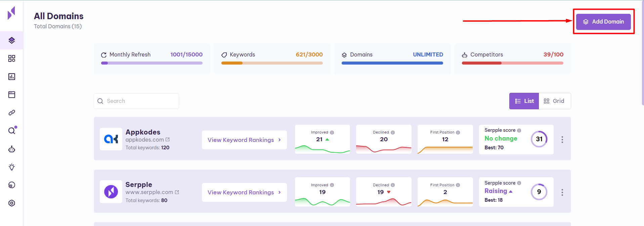Switch to Grid view
Viewport: 644px width, 226px height.
(555, 101)
